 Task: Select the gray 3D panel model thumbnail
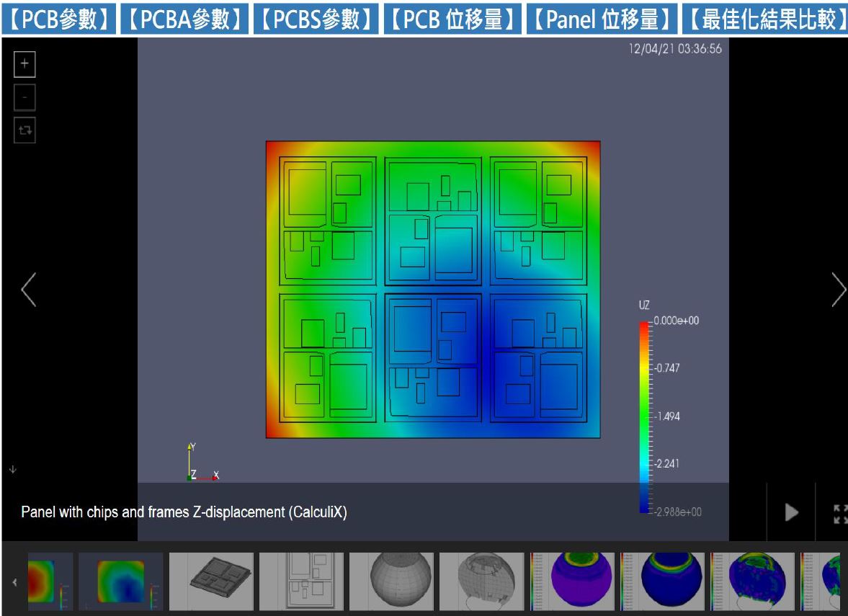tap(211, 581)
